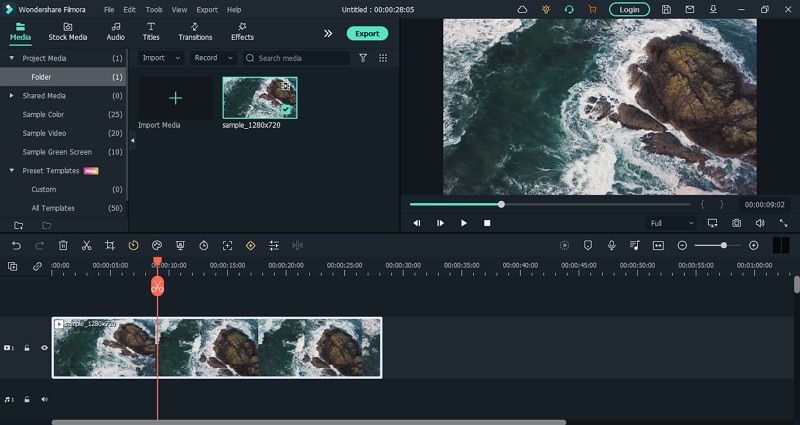Image resolution: width=800 pixels, height=425 pixels.
Task: Open the View menu
Action: point(179,10)
